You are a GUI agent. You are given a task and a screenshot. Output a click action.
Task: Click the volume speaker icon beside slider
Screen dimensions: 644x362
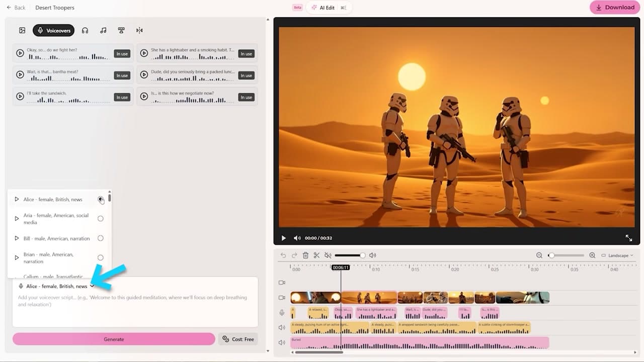(x=372, y=255)
